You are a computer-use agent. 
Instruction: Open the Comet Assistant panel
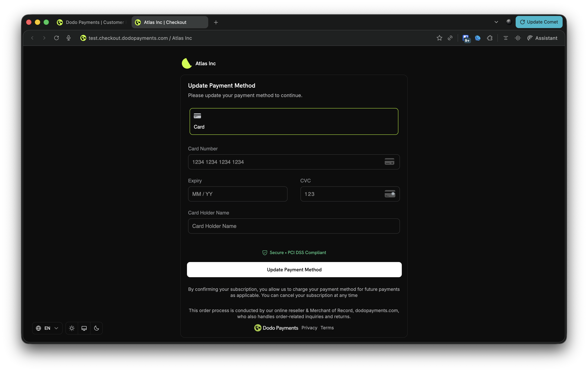(542, 38)
